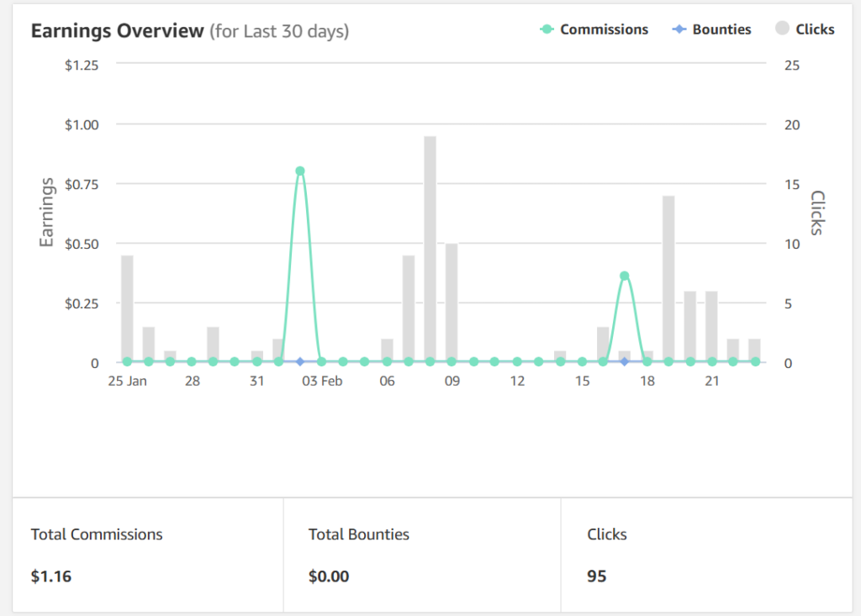
Task: Click the 09 Feb clicks bar reaching 10
Action: tap(452, 303)
